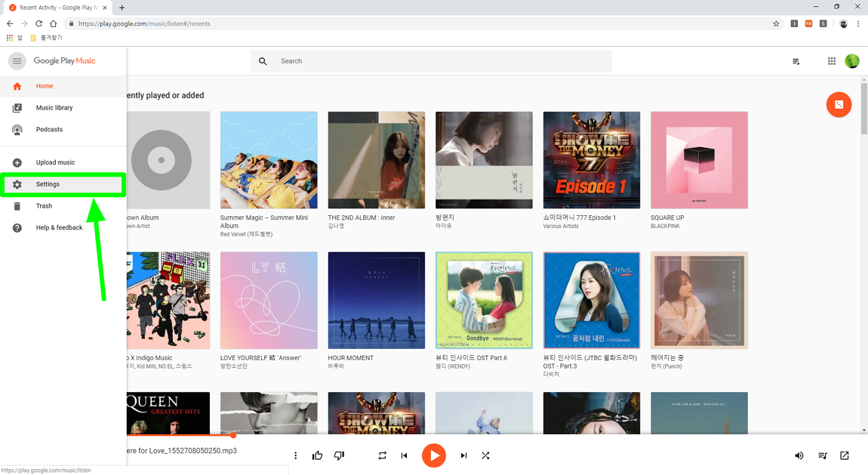
Task: Open Chrome three-dot menu
Action: click(x=858, y=24)
